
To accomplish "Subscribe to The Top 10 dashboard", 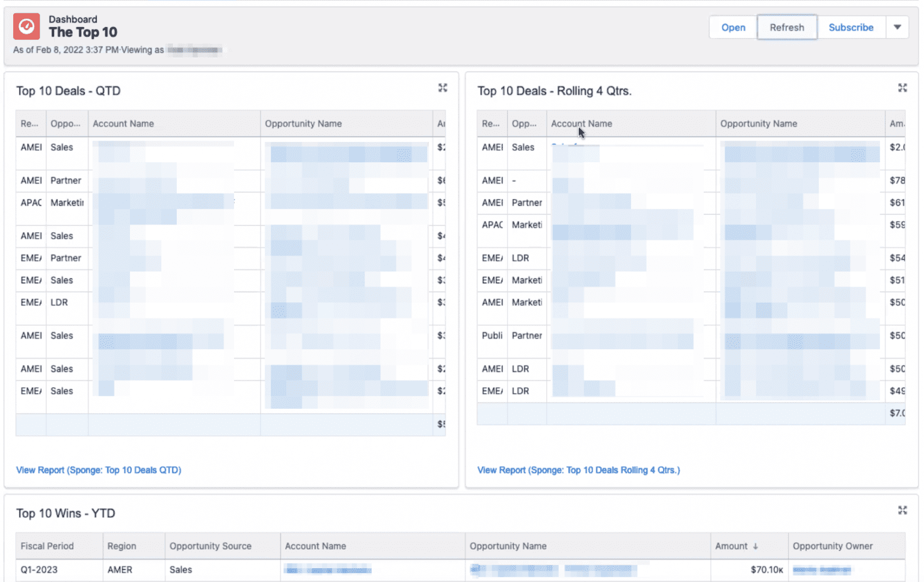I will (x=851, y=27).
